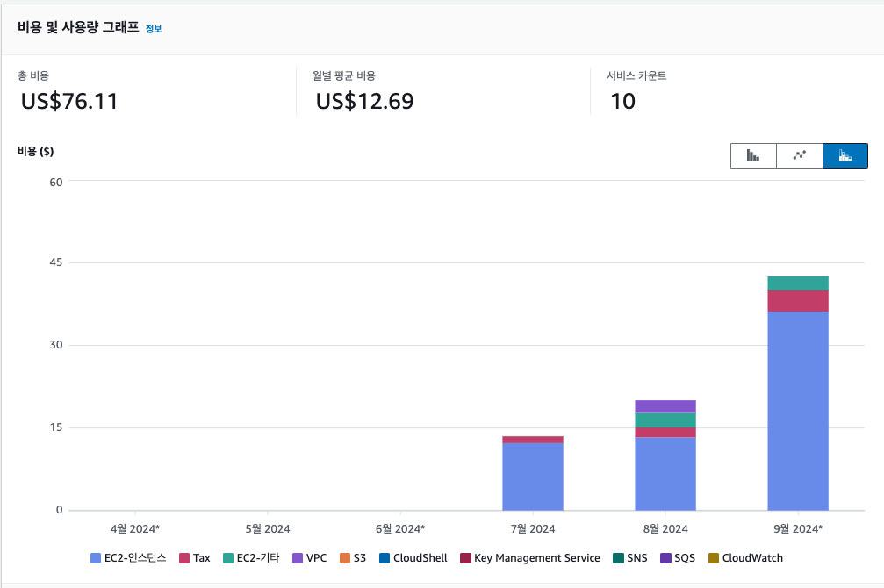The height and width of the screenshot is (588, 884).
Task: Click the 8월 2024 red Tax segment
Action: [x=665, y=433]
